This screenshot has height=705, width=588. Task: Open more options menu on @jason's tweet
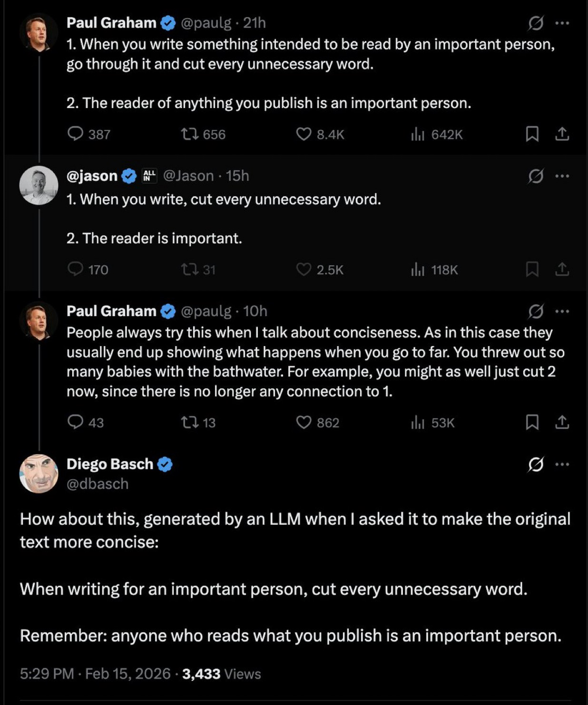(562, 176)
